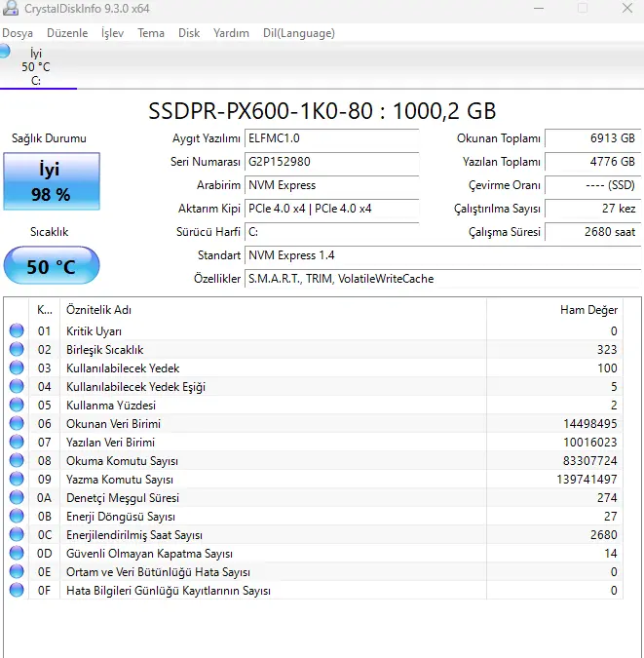
Task: Click the Çalıştırılma Sayısı value 27 kez
Action: pyautogui.click(x=592, y=209)
